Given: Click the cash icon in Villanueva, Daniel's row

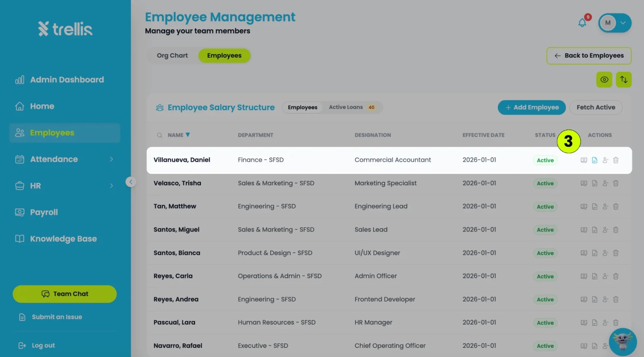Looking at the screenshot, I should click(x=584, y=160).
